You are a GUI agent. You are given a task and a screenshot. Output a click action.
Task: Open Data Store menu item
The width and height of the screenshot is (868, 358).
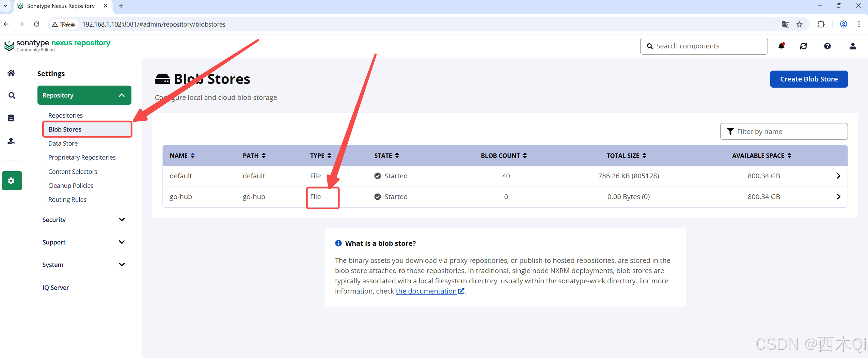(63, 143)
